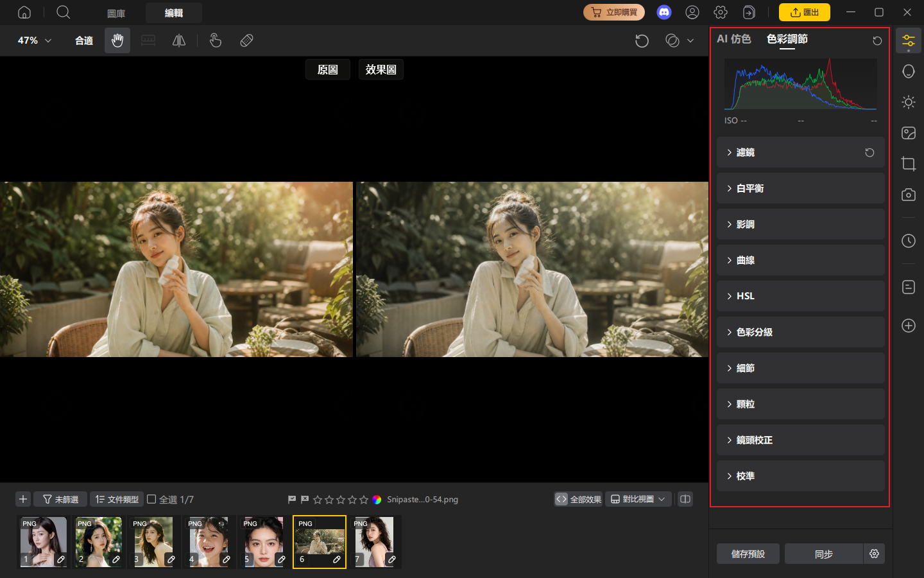The image size is (924, 578).
Task: Expand the 顆粒 grain section
Action: (801, 405)
